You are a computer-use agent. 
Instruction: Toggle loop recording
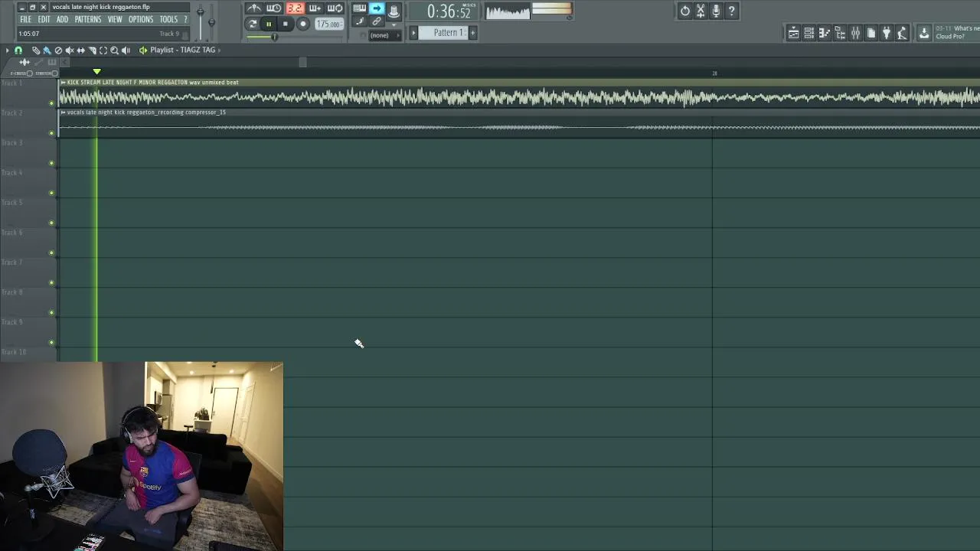click(335, 8)
